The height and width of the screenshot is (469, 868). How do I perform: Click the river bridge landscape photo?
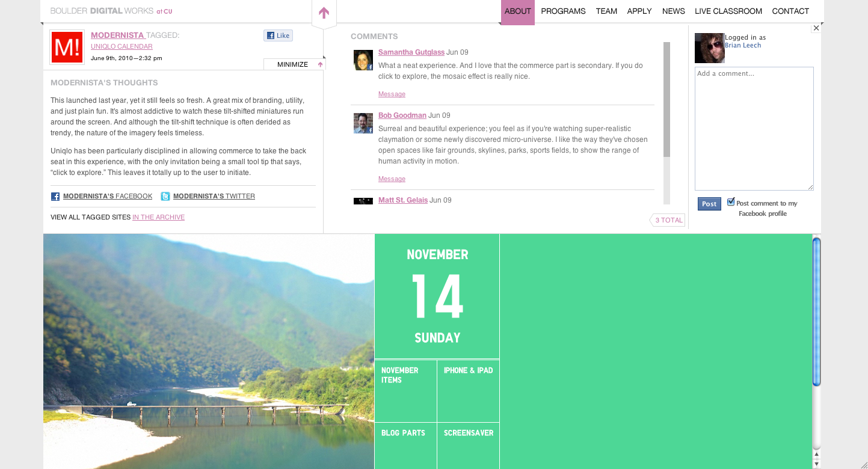tap(209, 352)
